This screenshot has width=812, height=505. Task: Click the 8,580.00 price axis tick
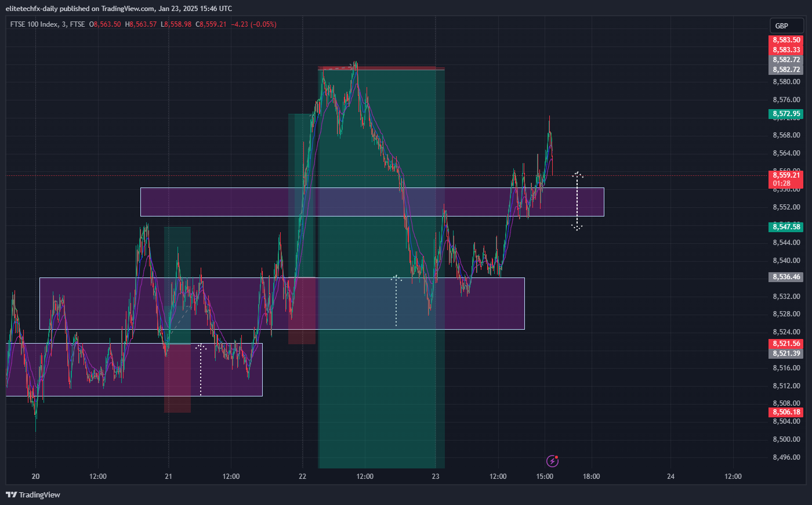click(x=786, y=82)
